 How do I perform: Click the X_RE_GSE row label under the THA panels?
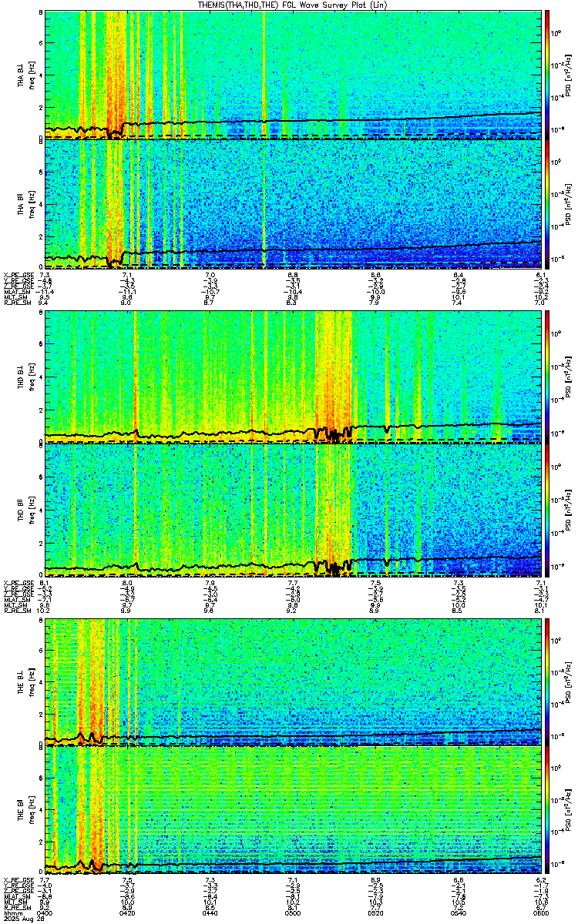17,275
